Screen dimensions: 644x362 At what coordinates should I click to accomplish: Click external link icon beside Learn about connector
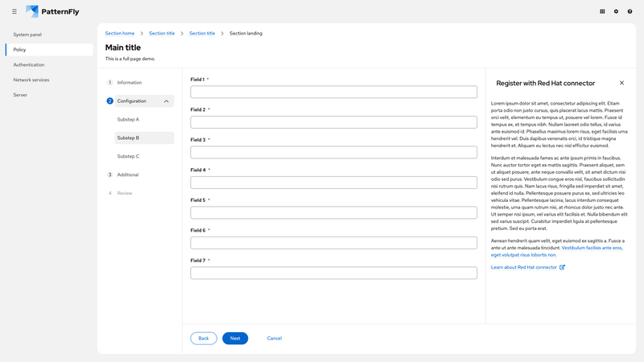click(562, 267)
